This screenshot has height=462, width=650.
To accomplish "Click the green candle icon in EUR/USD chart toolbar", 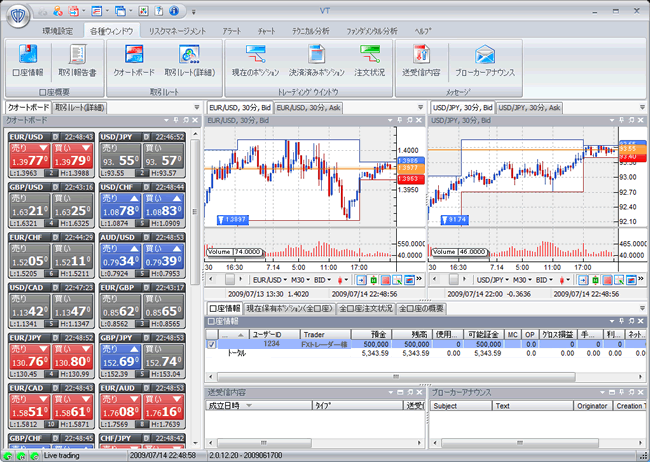I will pos(374,280).
